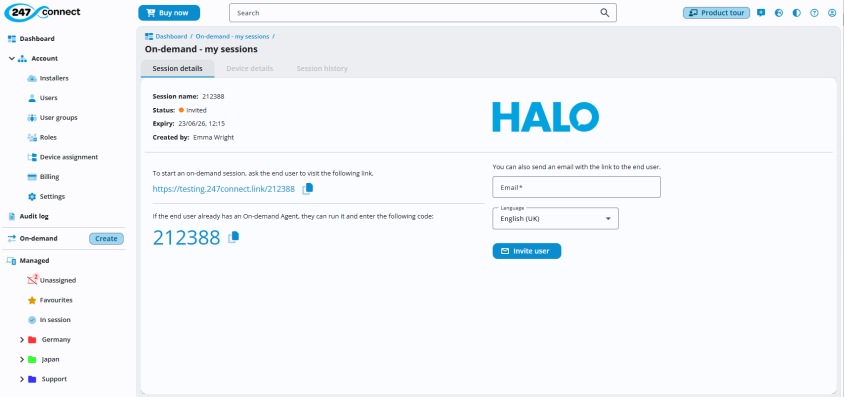Screen dimensions: 844x397
Task: Open Favourites star item
Action: [x=56, y=300]
